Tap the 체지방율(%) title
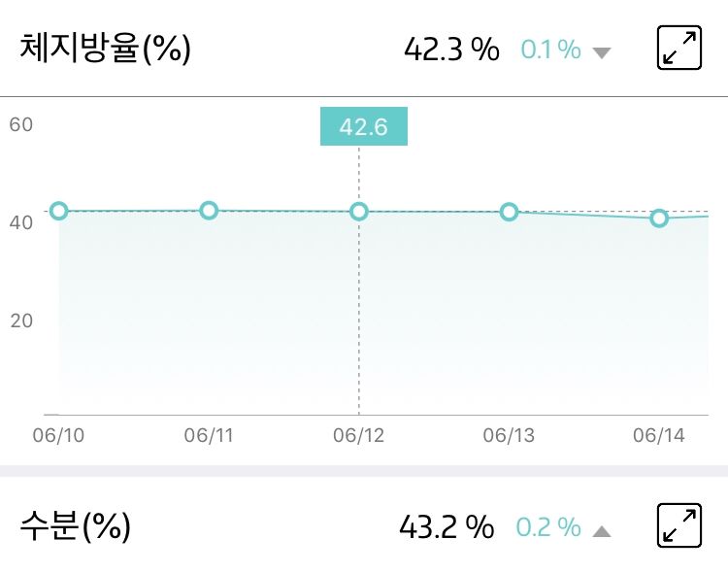 106,49
